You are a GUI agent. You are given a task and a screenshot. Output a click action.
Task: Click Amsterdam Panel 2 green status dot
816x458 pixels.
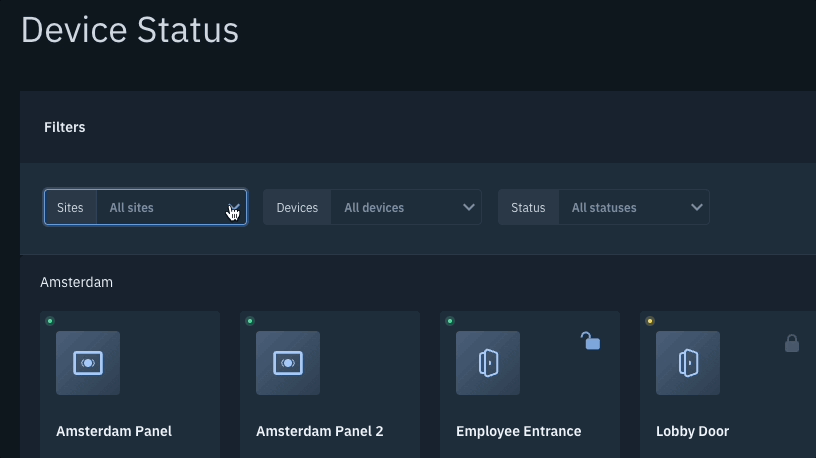(250, 321)
